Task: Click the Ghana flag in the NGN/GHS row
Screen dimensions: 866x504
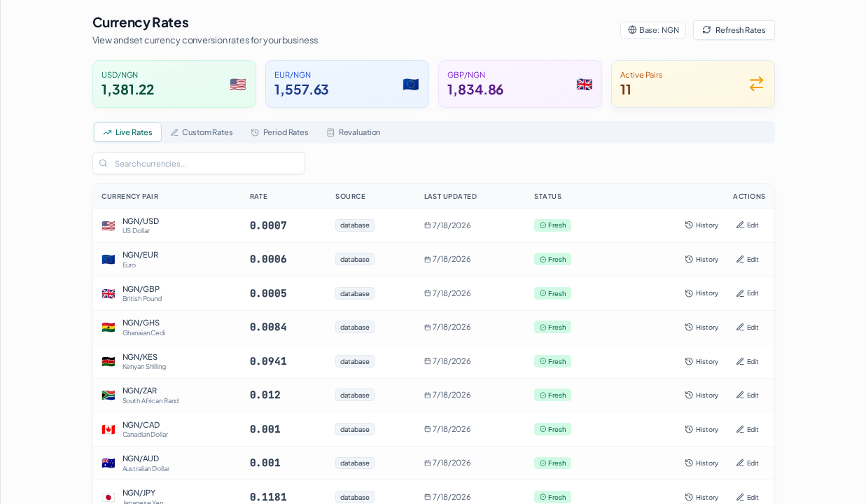Action: [x=108, y=327]
